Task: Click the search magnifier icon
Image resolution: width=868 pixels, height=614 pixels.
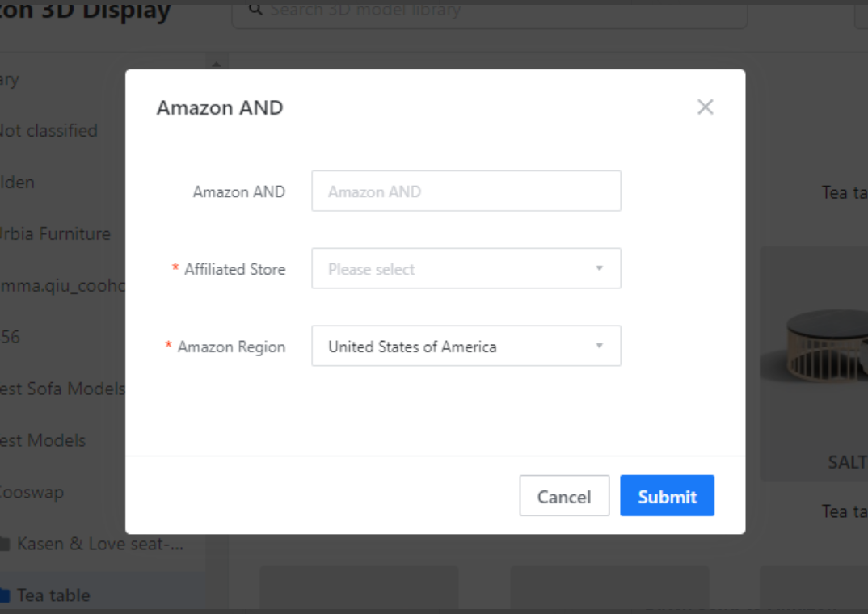Action: point(255,10)
